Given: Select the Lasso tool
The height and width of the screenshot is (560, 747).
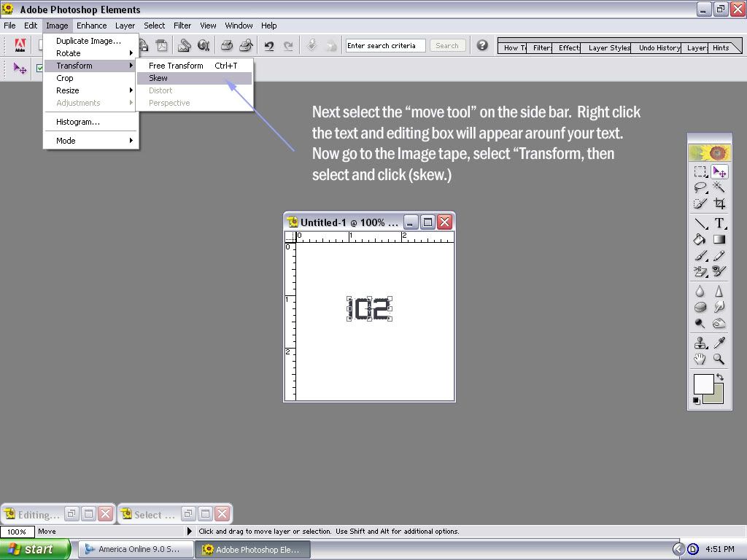Looking at the screenshot, I should pos(700,187).
